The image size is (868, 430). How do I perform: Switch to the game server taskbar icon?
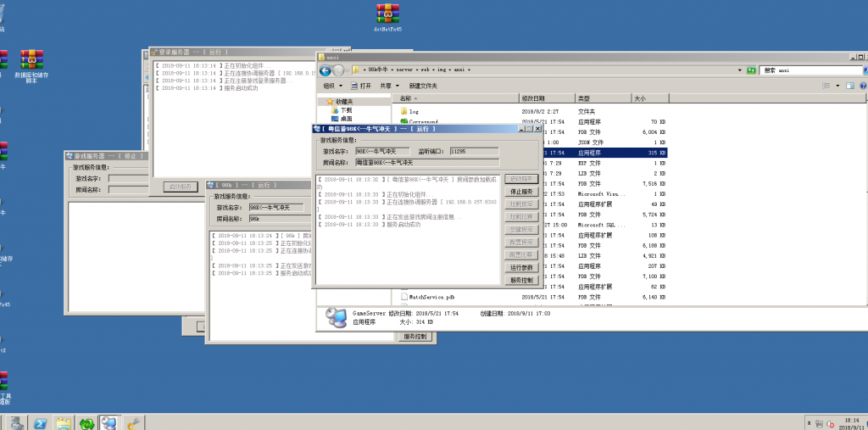(x=109, y=424)
